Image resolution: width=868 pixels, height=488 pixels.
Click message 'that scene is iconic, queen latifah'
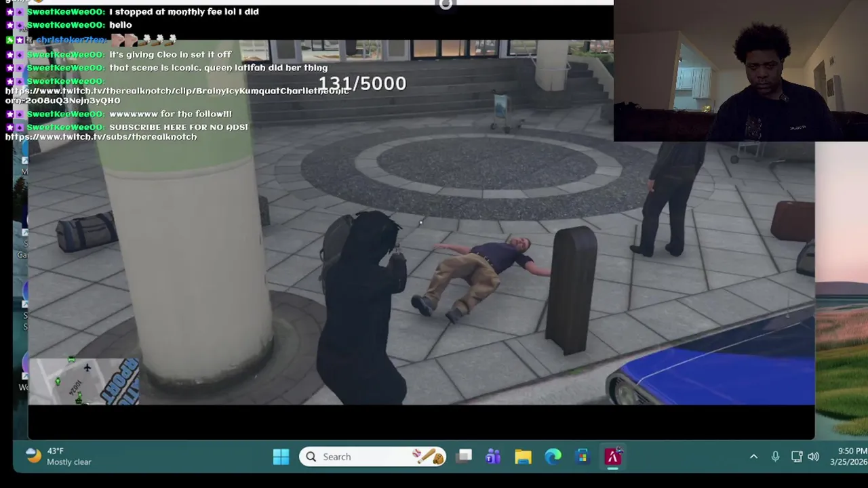coord(218,68)
